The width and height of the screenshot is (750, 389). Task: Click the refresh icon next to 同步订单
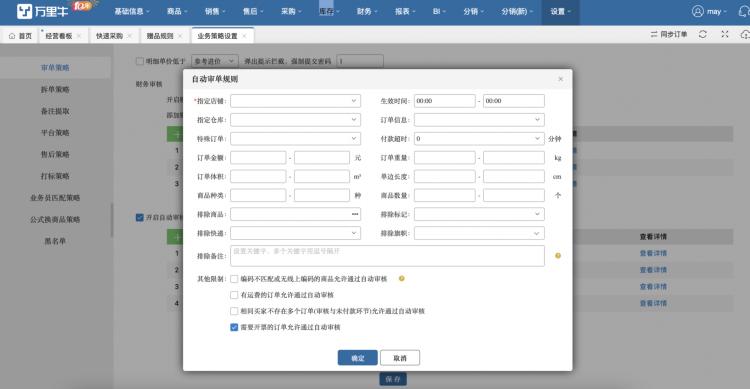click(x=703, y=34)
